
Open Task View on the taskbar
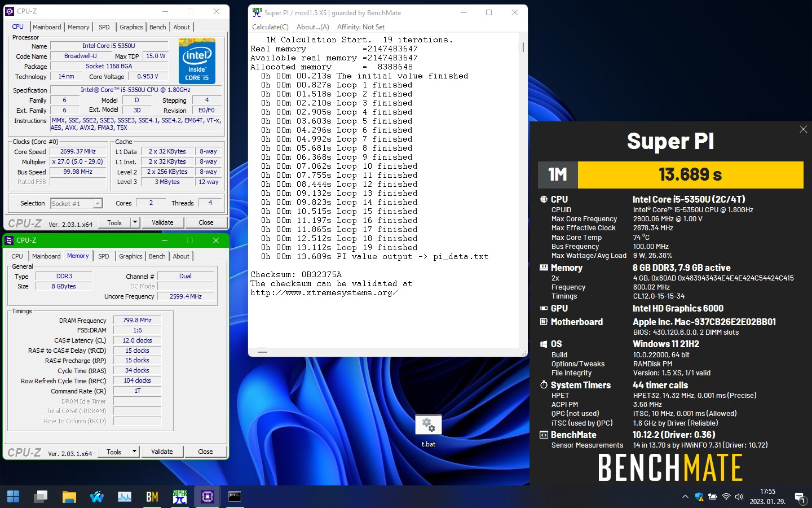coord(41,497)
